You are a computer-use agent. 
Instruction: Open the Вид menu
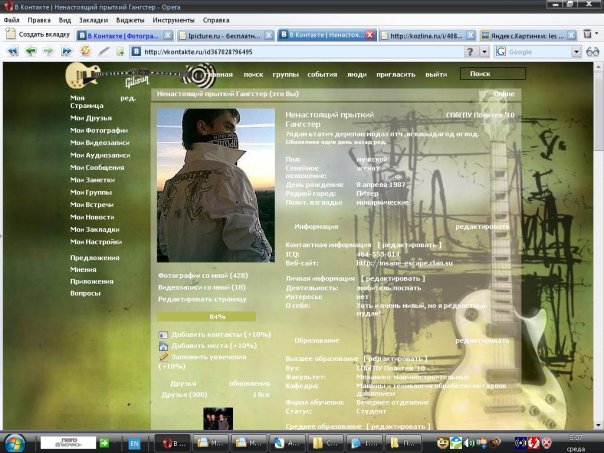click(65, 20)
